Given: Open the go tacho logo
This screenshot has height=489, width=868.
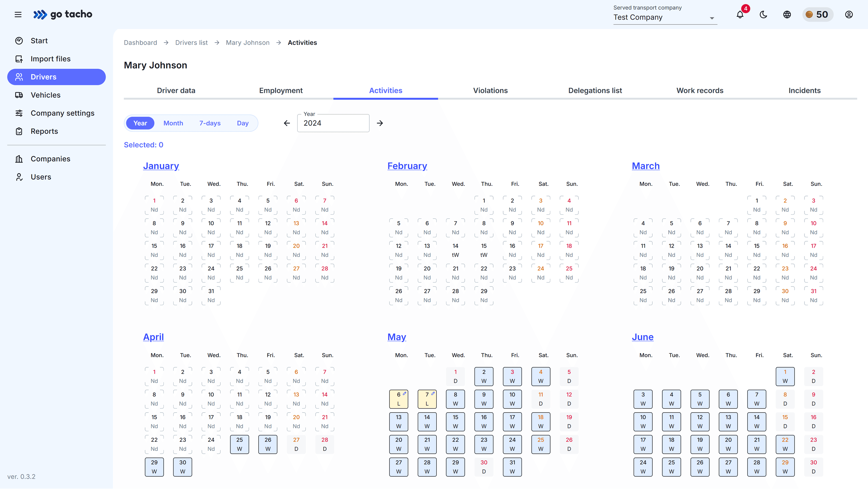Looking at the screenshot, I should 63,14.
